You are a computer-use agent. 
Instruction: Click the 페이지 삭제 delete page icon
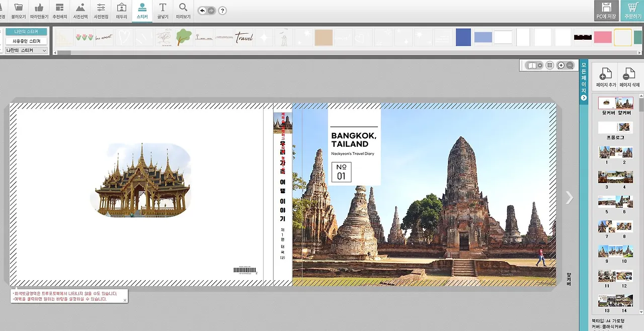click(x=629, y=77)
